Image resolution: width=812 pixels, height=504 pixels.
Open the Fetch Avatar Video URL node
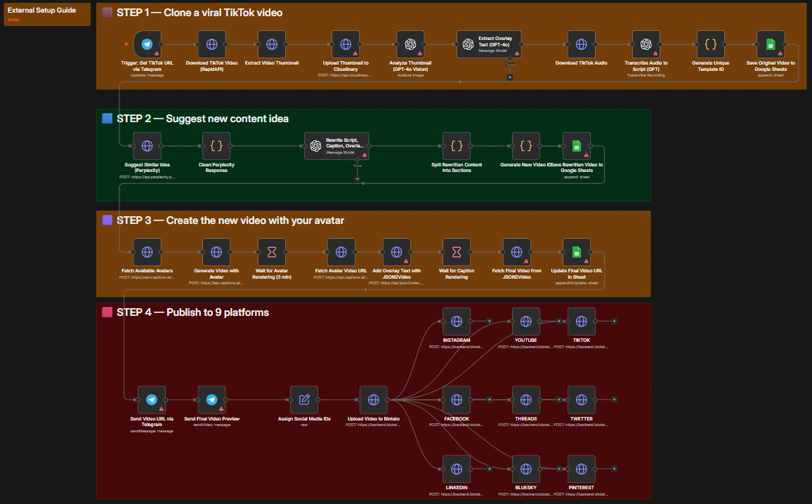341,252
